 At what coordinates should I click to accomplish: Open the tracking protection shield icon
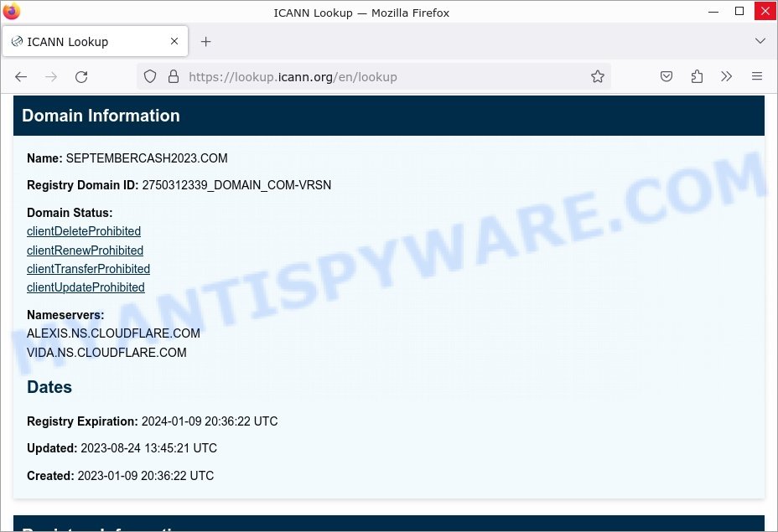click(x=150, y=76)
